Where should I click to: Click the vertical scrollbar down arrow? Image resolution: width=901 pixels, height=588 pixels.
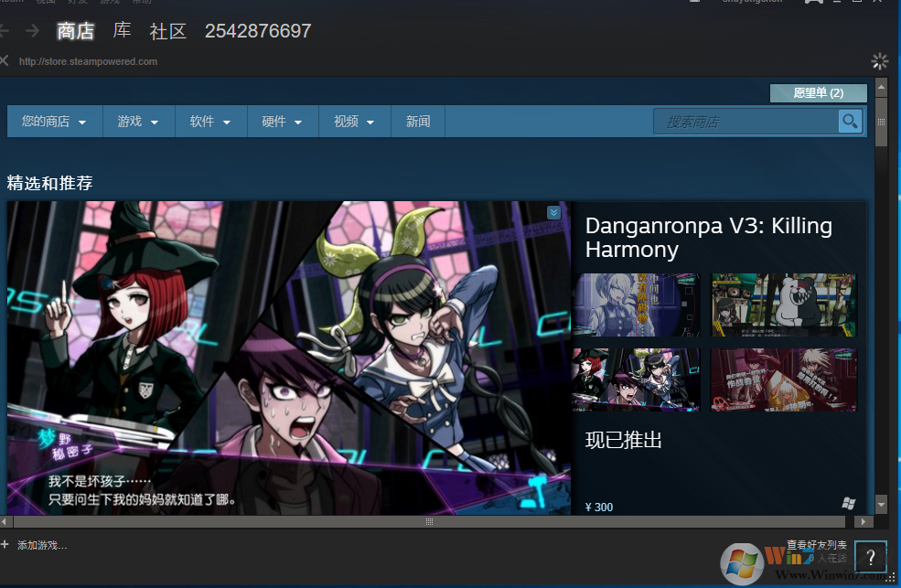881,504
